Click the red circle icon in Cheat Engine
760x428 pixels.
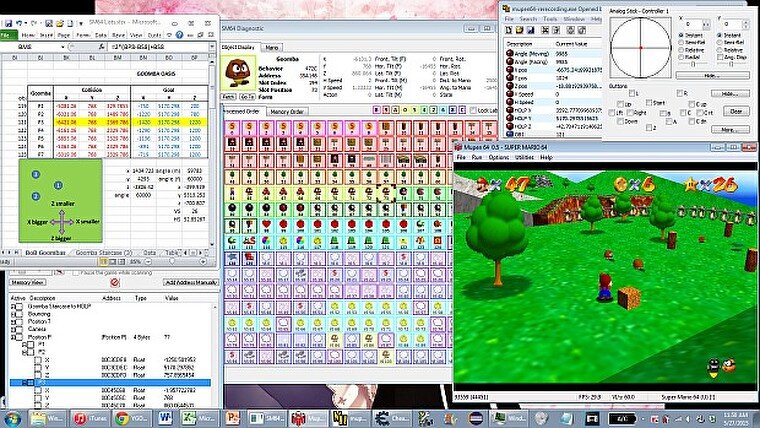[114, 282]
